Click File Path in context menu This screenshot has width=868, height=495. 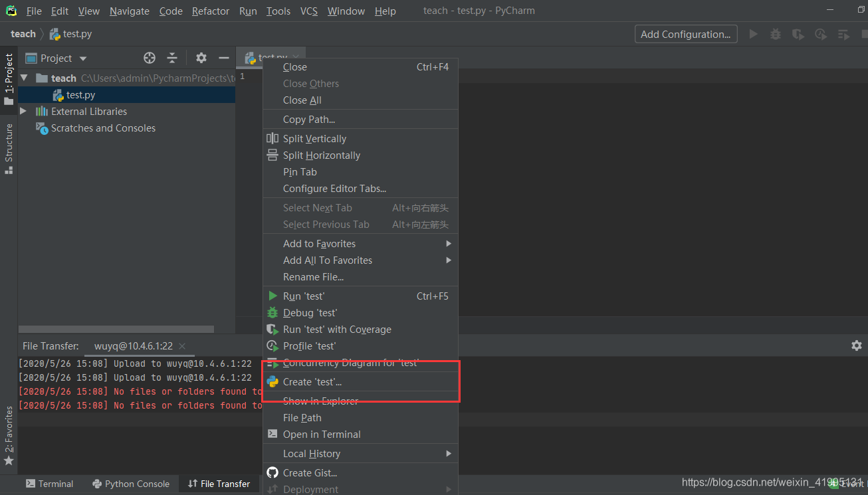361,418
